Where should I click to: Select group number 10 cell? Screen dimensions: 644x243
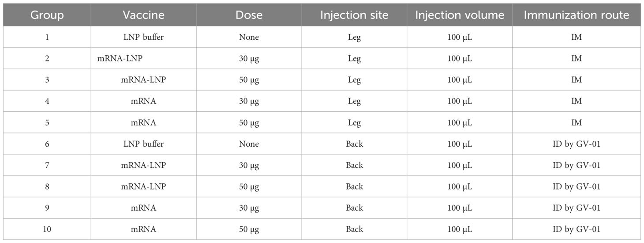click(x=47, y=229)
